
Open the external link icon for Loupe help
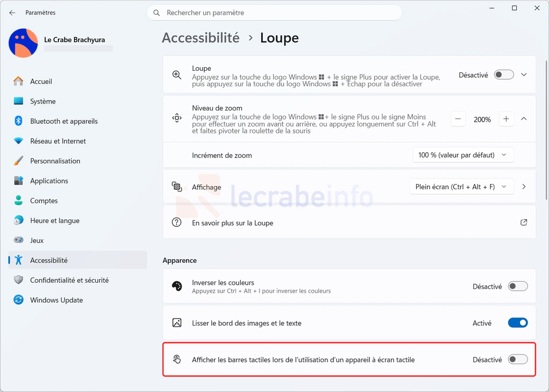pyautogui.click(x=524, y=223)
